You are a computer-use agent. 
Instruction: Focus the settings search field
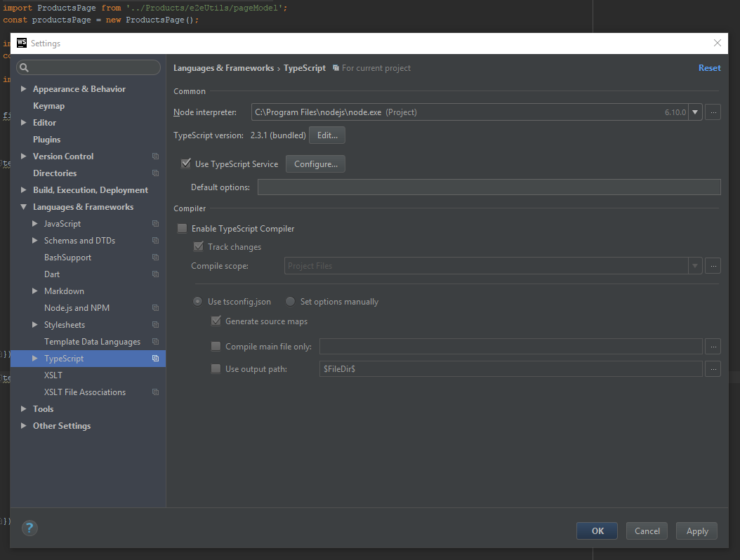[x=88, y=67]
